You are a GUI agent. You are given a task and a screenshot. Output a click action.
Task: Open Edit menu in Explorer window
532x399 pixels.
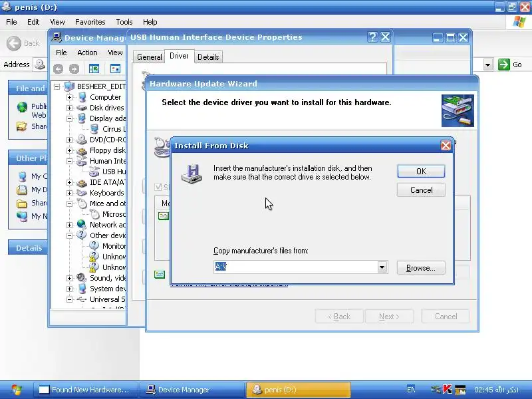[33, 22]
